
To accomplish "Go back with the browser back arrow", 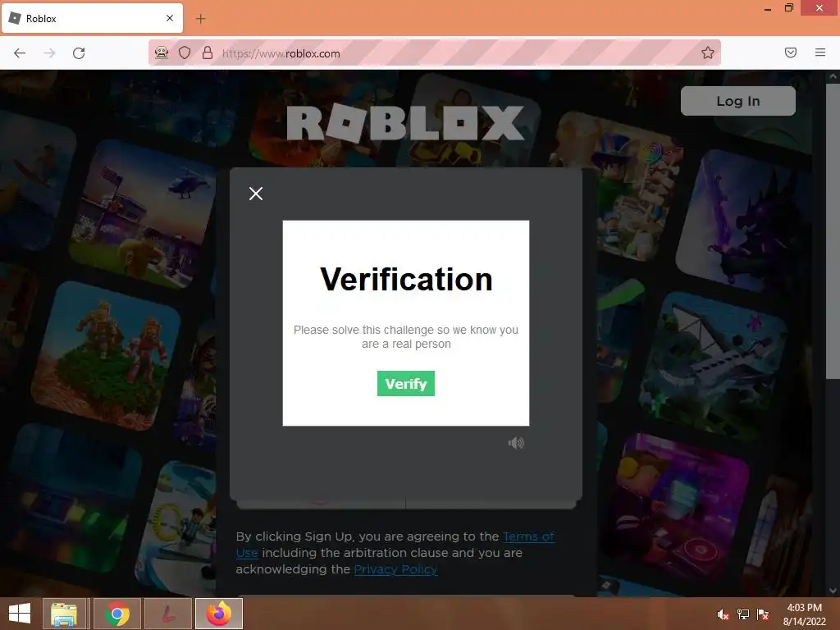I will pos(20,53).
